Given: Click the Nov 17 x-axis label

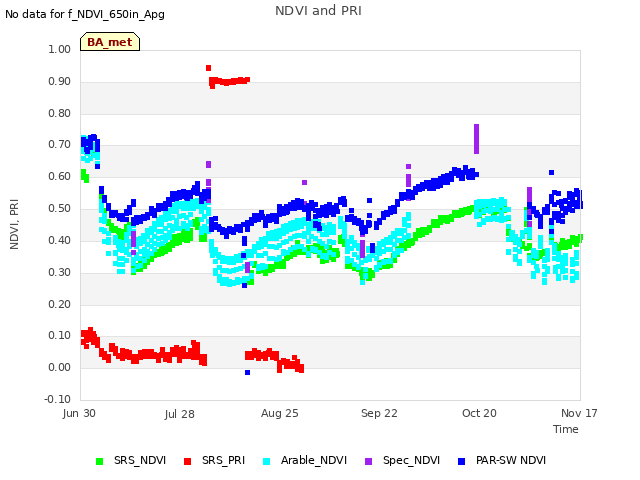Looking at the screenshot, I should (x=579, y=413).
